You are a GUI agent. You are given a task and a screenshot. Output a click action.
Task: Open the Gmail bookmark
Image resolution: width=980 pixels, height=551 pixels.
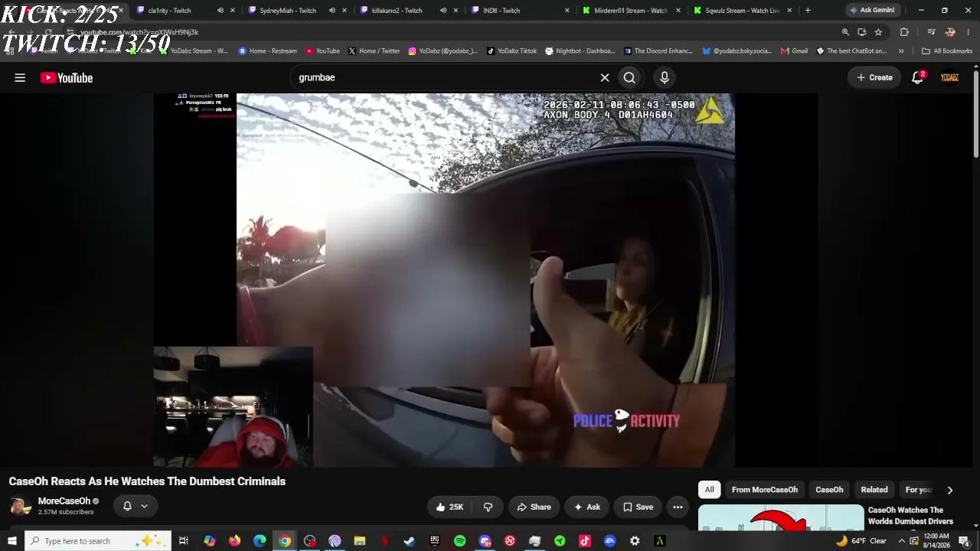click(x=794, y=51)
